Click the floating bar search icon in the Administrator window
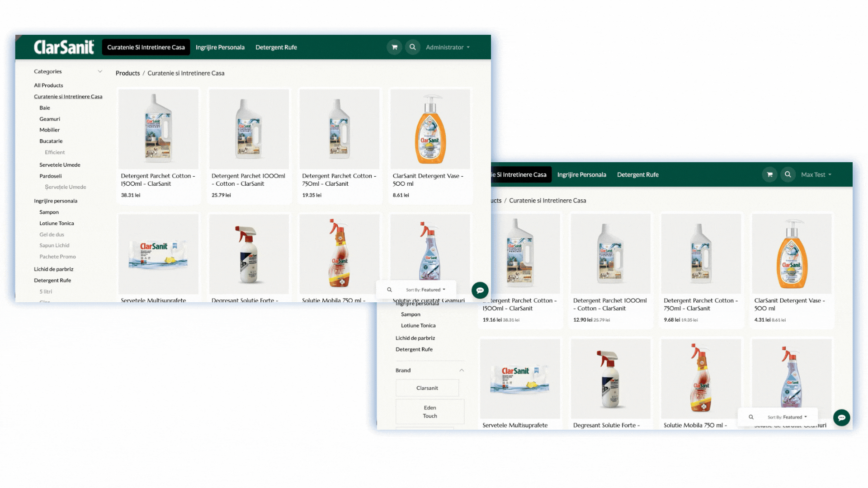Viewport: 868px width, 488px height. tap(389, 290)
